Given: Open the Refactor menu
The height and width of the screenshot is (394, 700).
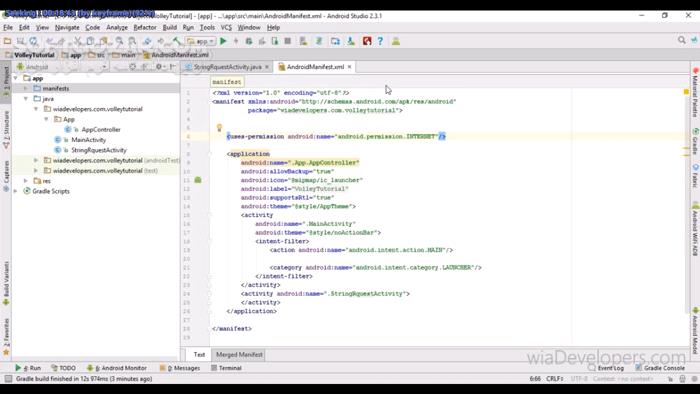Looking at the screenshot, I should pyautogui.click(x=145, y=27).
